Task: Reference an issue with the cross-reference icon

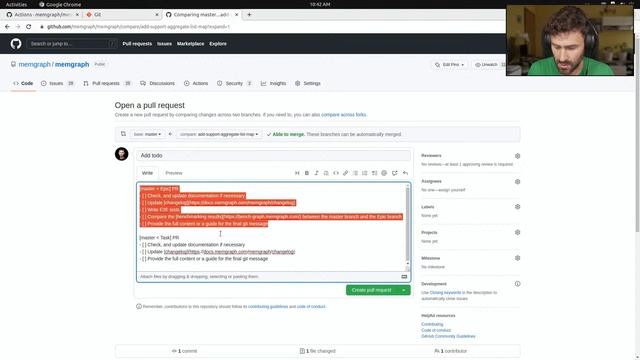Action: (395, 173)
